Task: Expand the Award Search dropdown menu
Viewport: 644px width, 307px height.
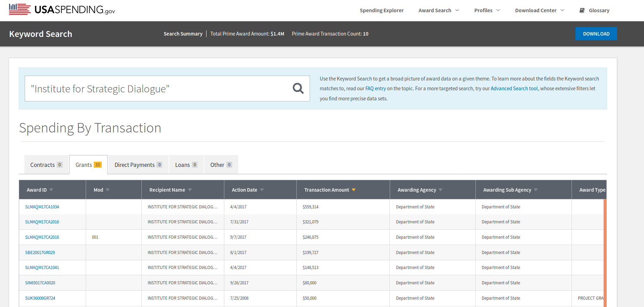Action: pos(439,10)
